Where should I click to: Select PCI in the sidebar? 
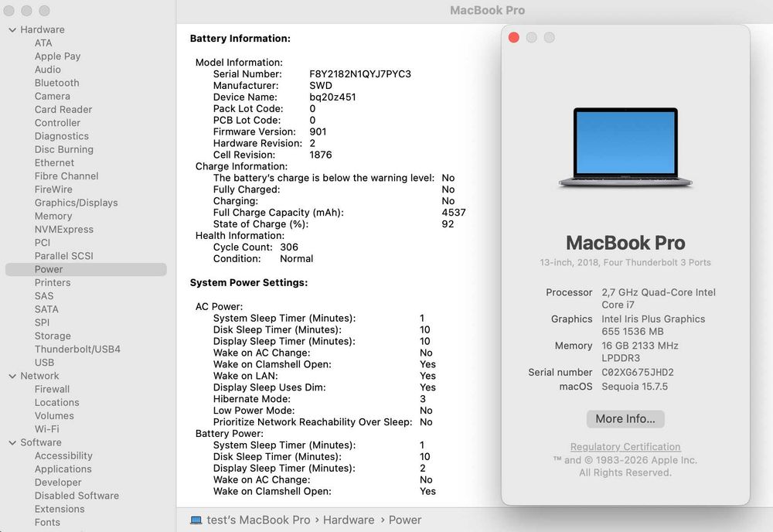[43, 243]
